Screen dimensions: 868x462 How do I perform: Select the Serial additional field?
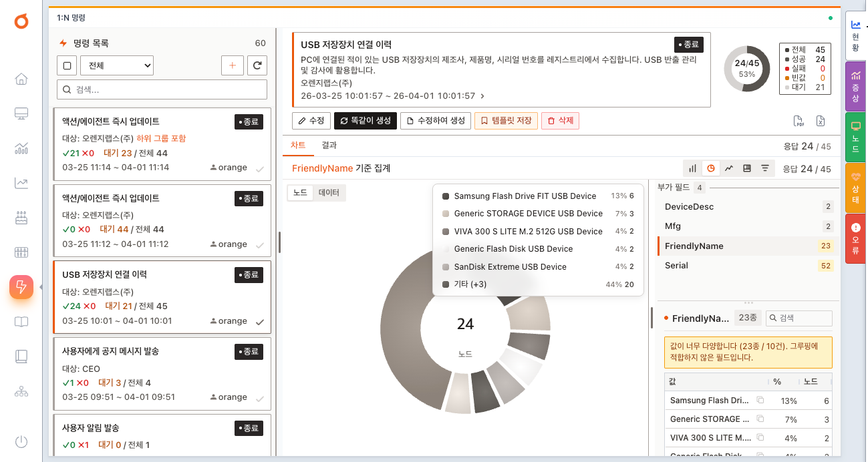click(x=748, y=266)
